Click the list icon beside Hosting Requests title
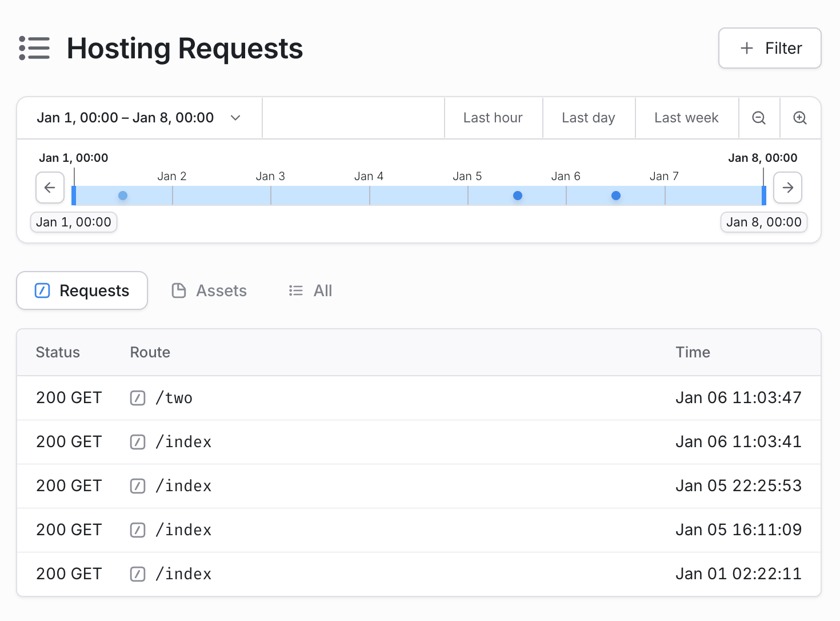This screenshot has width=840, height=621. 34,48
